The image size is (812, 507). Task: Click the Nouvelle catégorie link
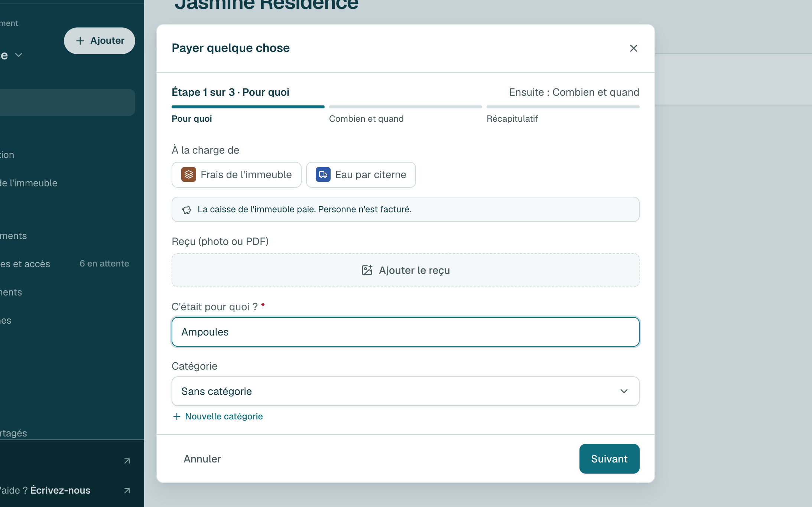click(218, 416)
